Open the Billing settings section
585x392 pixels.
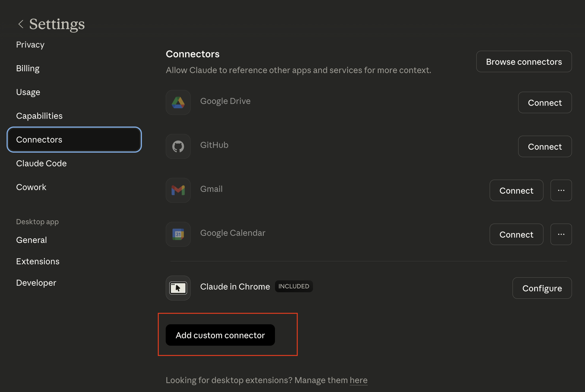pyautogui.click(x=28, y=68)
